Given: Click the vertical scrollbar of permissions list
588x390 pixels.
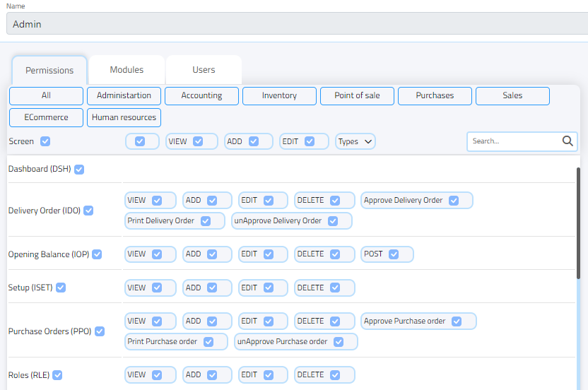Looking at the screenshot, I should (x=579, y=226).
